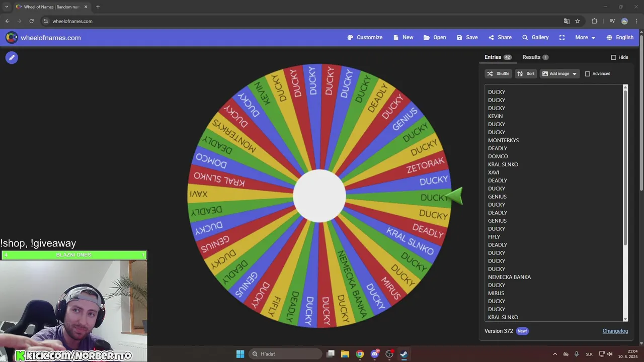Reload the browser page
Viewport: 644px width, 362px height.
31,21
